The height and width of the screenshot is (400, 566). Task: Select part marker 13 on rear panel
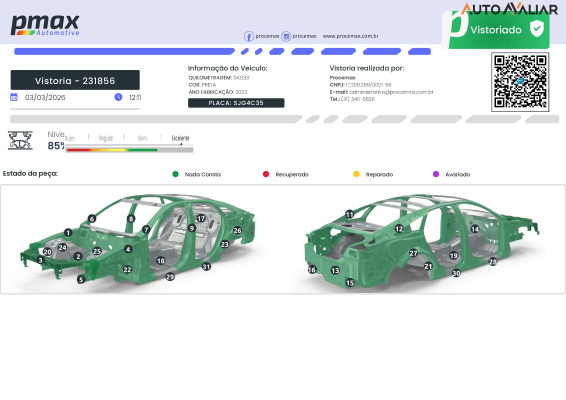pyautogui.click(x=335, y=270)
